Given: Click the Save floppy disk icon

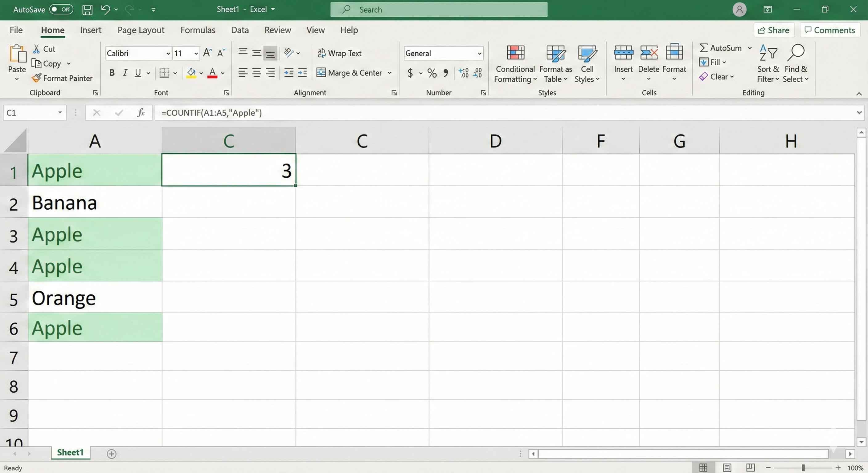Looking at the screenshot, I should click(x=87, y=10).
